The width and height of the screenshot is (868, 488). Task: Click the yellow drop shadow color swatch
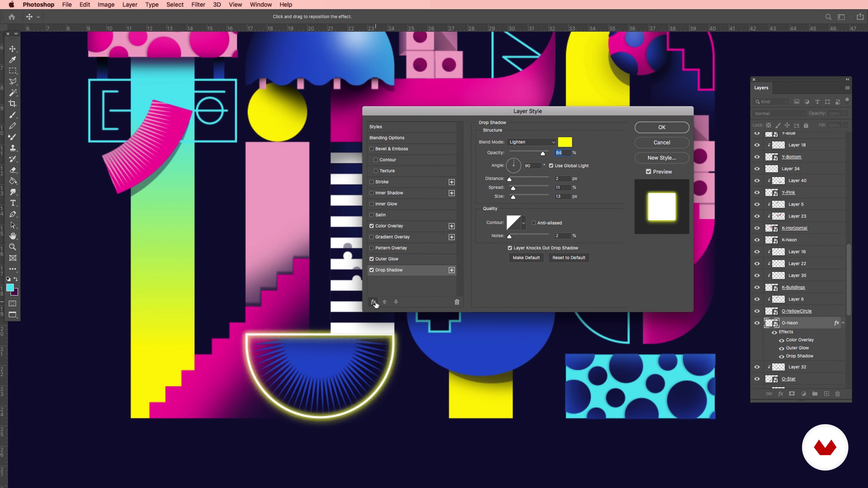coord(565,142)
